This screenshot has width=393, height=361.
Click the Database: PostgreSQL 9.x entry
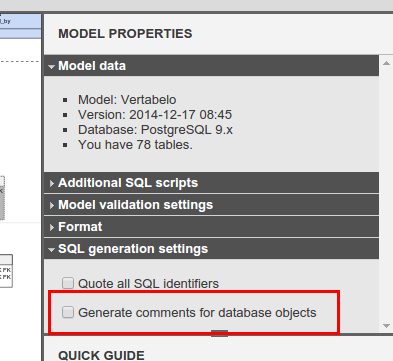pyautogui.click(x=155, y=130)
